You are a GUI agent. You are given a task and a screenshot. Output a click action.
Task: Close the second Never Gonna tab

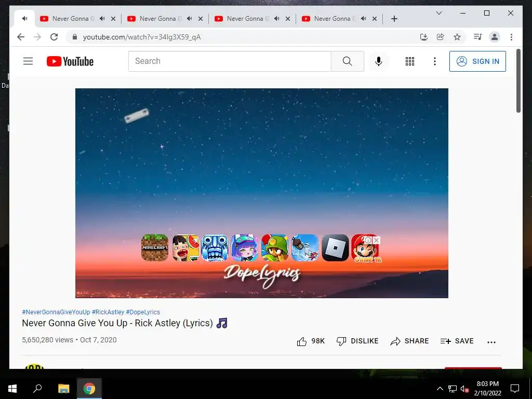[113, 19]
